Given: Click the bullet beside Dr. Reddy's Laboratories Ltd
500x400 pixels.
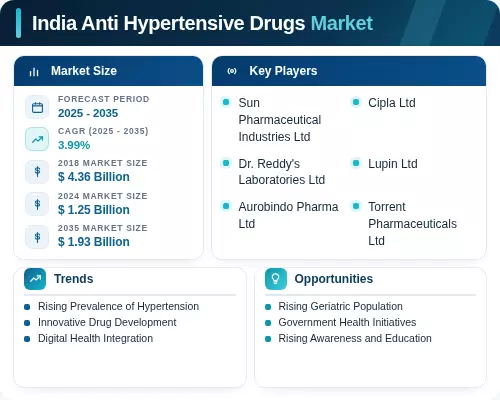Looking at the screenshot, I should 226,163.
